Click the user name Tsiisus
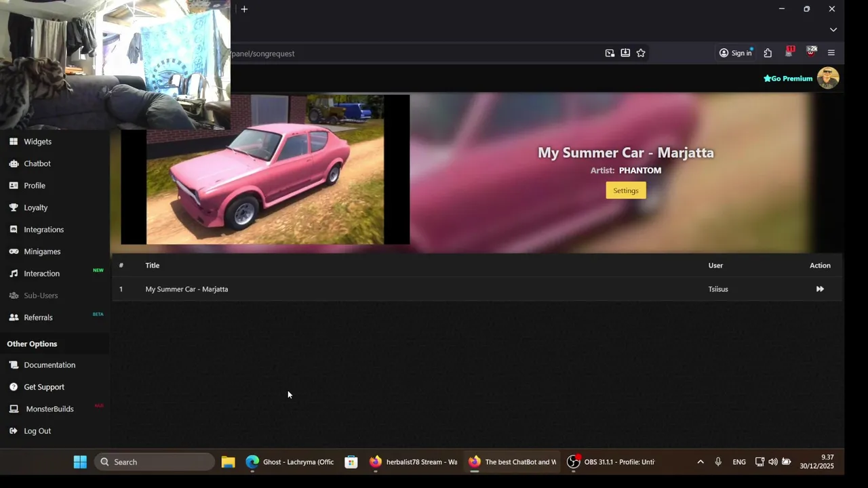Screen dimensions: 868x488 click(718, 289)
